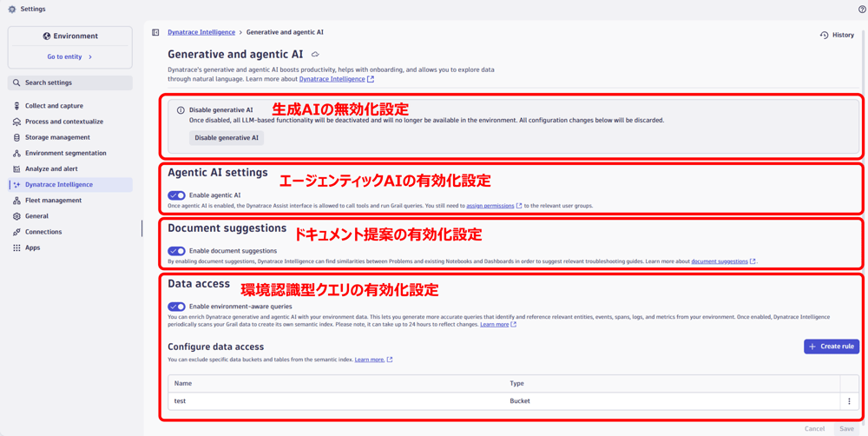This screenshot has height=436, width=868.
Task: Follow the assign permissions link
Action: (x=490, y=206)
